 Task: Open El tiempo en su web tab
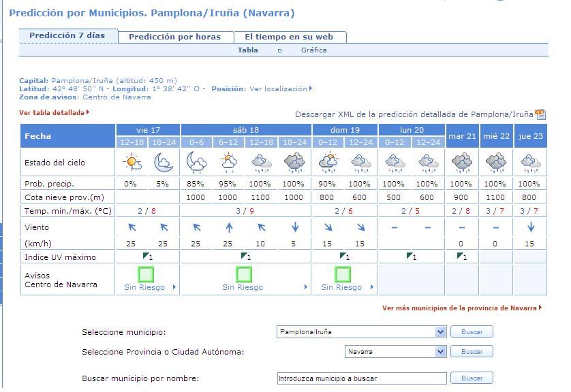pos(289,37)
